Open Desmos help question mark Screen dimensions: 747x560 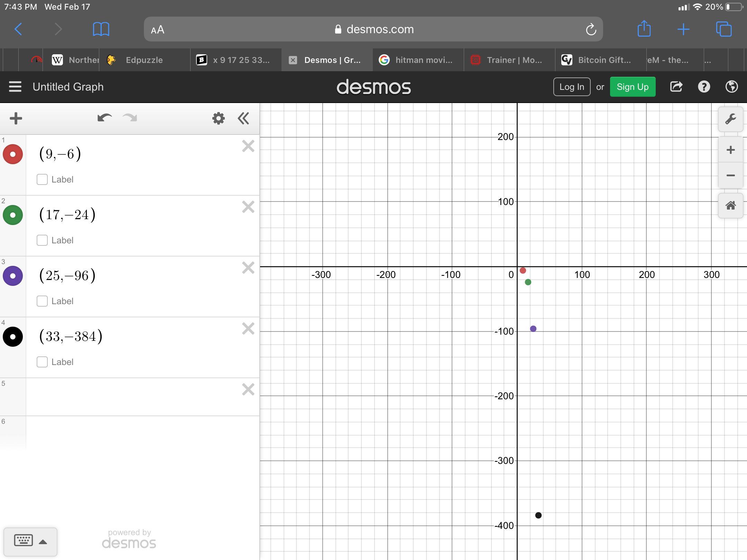(704, 87)
